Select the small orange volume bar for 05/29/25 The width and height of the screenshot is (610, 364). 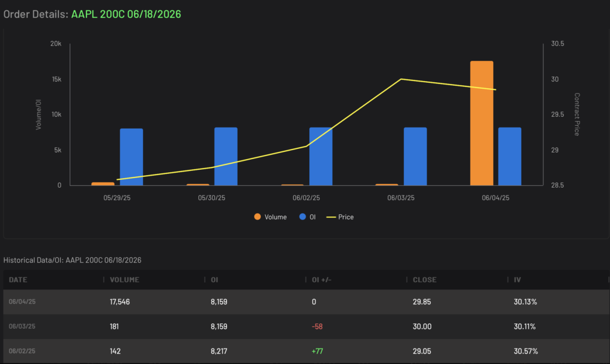click(103, 184)
